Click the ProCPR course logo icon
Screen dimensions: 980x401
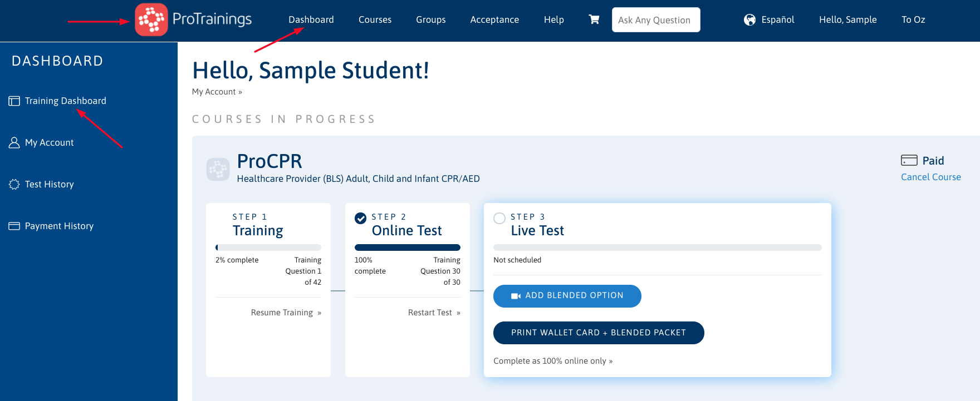[x=218, y=169]
